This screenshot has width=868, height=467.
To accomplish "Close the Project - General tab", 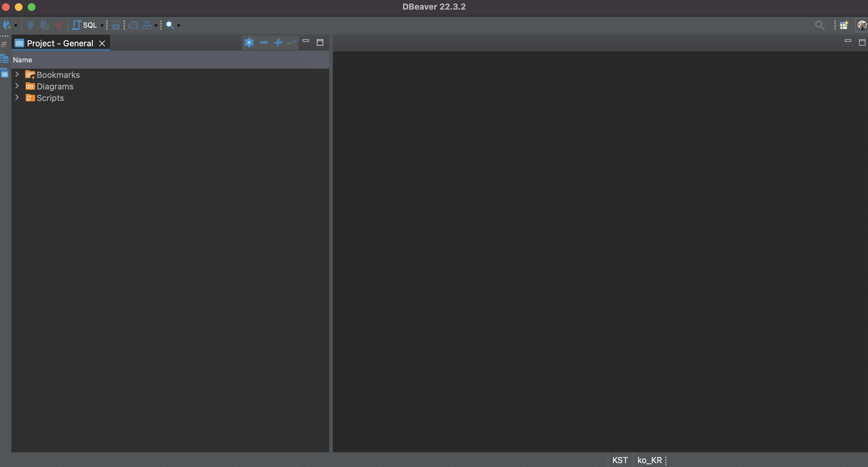I will pyautogui.click(x=102, y=43).
